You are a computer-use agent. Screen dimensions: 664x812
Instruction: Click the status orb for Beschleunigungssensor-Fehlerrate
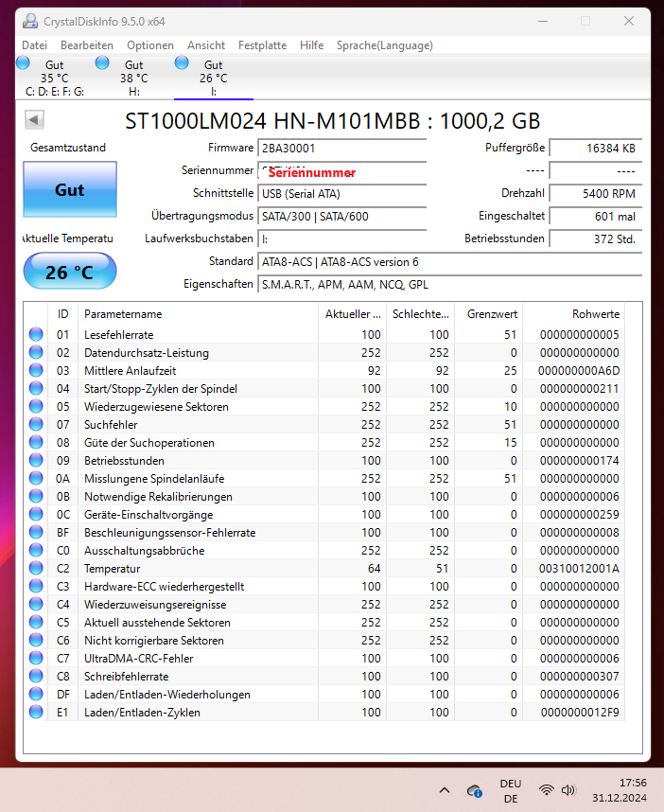tap(36, 533)
